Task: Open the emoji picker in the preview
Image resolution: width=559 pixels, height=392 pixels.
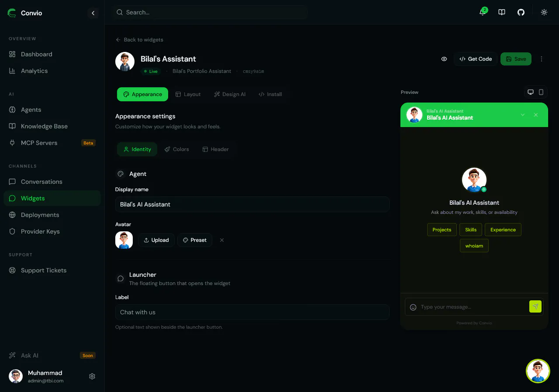Action: (413, 307)
